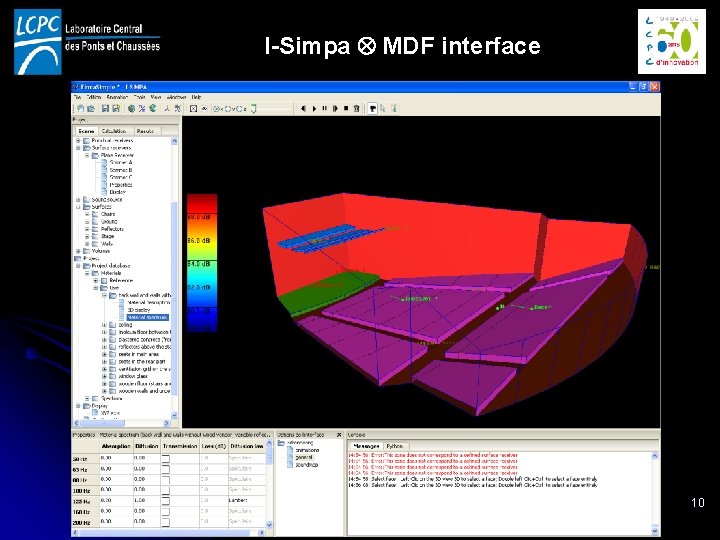Click the Save project floppy icon
This screenshot has width=720, height=540.
click(x=106, y=108)
